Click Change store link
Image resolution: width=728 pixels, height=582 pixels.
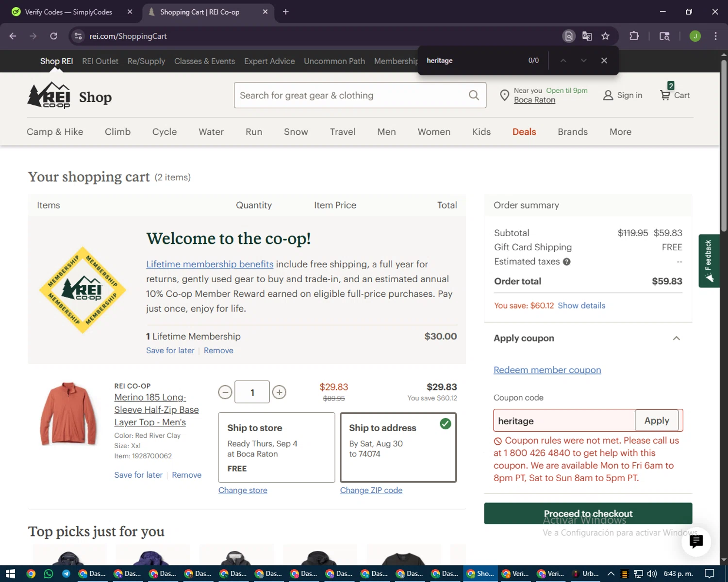tap(243, 490)
